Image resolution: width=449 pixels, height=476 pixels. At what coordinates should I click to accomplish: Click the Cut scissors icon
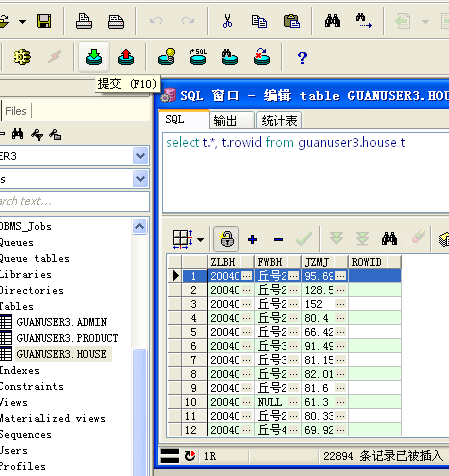click(227, 21)
